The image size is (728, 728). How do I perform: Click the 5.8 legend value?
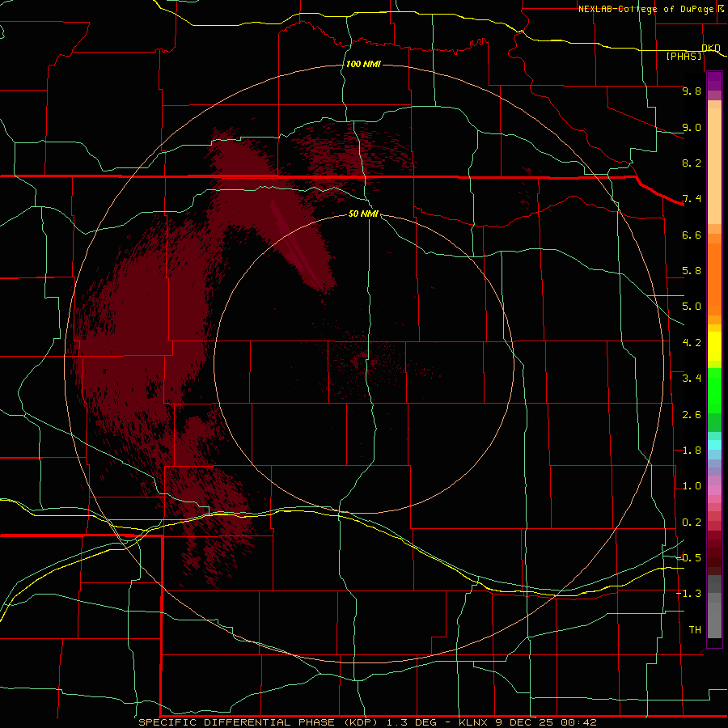point(692,271)
